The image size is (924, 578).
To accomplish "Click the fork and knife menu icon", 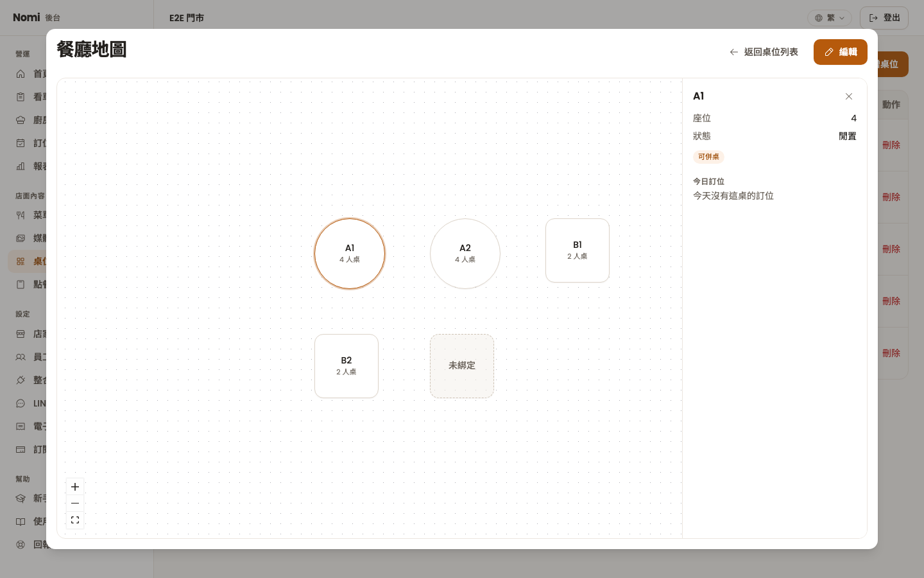I will pyautogui.click(x=21, y=215).
